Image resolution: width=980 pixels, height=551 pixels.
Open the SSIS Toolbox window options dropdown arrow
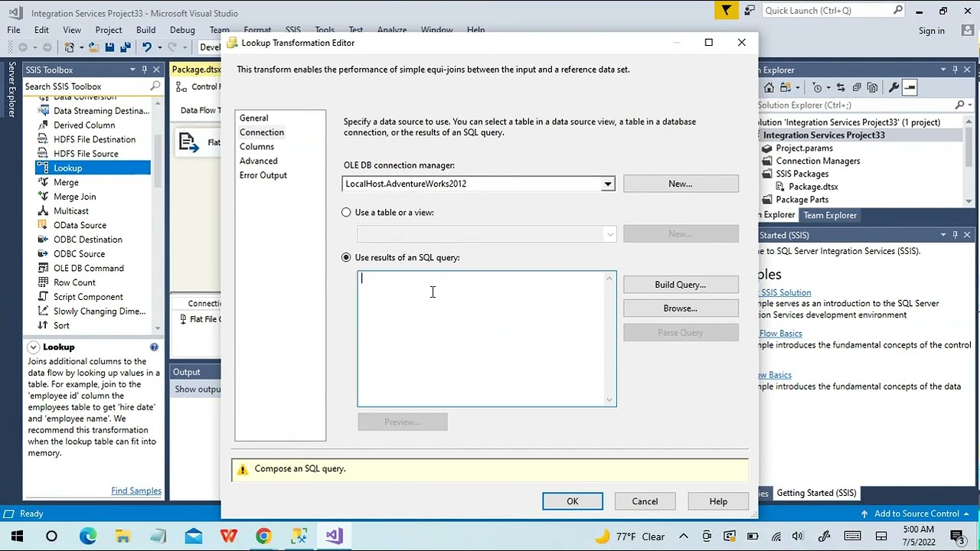point(132,70)
